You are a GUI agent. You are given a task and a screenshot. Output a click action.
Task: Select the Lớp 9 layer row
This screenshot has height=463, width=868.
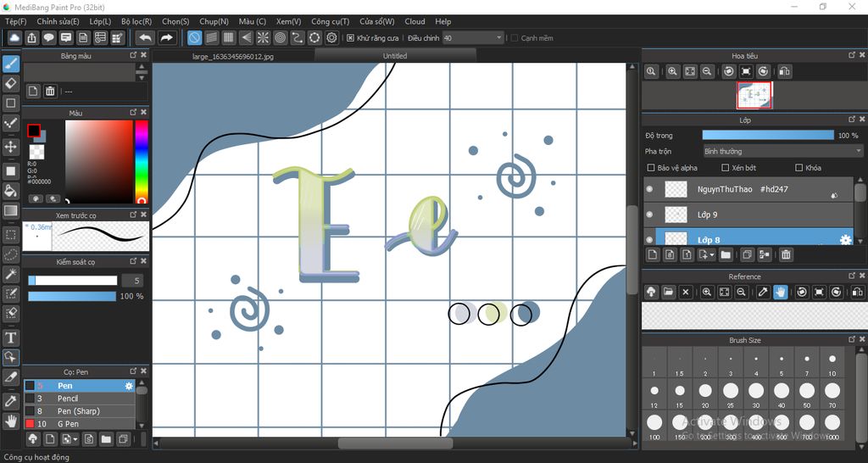748,215
